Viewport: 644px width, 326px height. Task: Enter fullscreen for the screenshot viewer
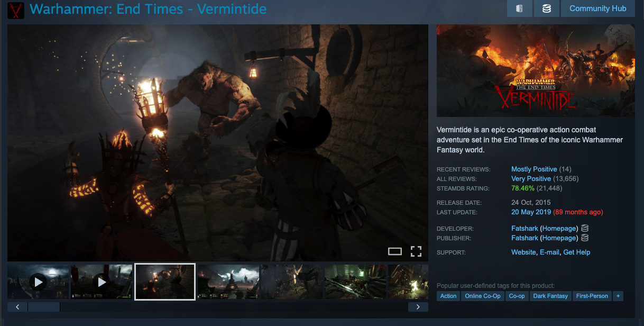416,251
